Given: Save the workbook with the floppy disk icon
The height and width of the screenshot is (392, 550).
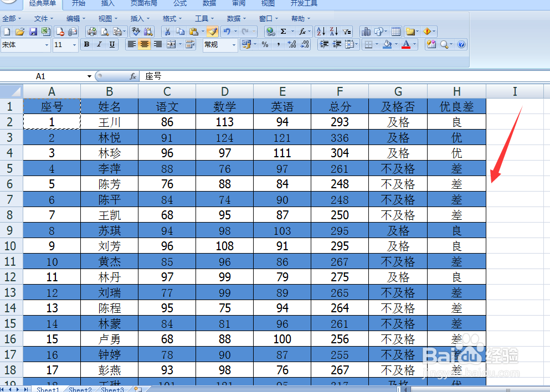Looking at the screenshot, I should tap(33, 32).
